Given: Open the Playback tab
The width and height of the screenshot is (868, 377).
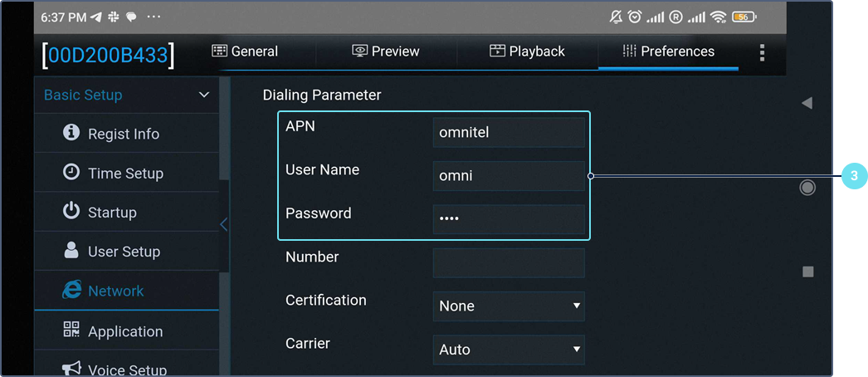Looking at the screenshot, I should 527,51.
